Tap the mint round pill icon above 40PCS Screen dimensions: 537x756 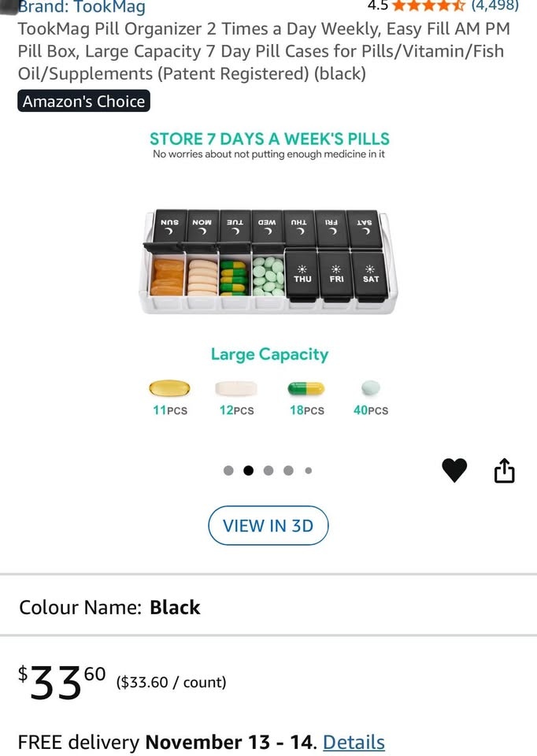(x=371, y=387)
